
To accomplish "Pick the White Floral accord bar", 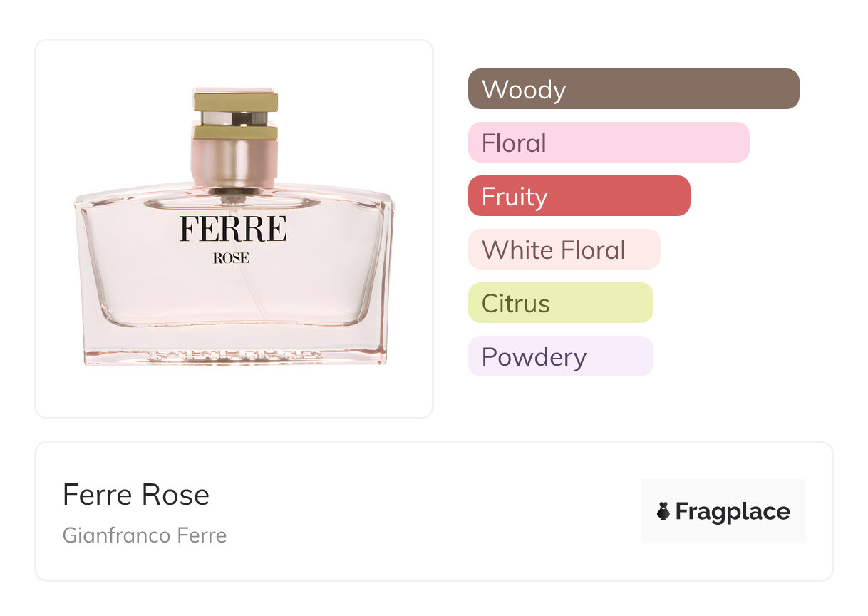I will 564,250.
